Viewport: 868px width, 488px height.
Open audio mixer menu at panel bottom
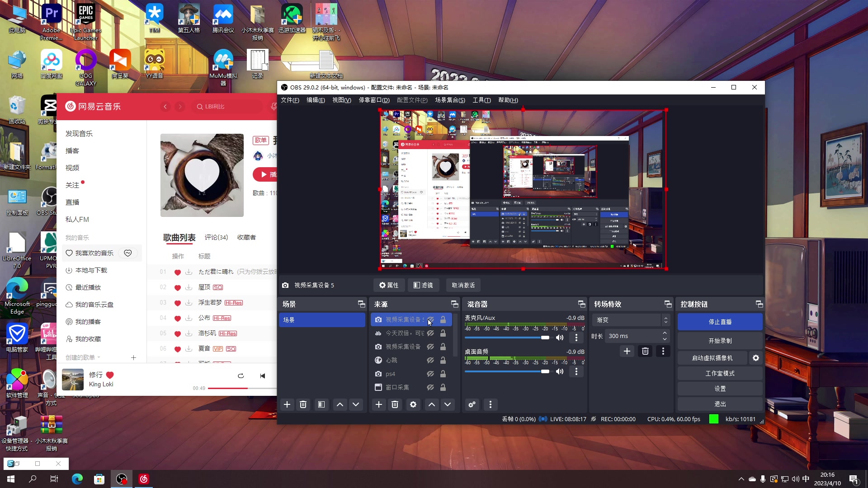click(491, 404)
